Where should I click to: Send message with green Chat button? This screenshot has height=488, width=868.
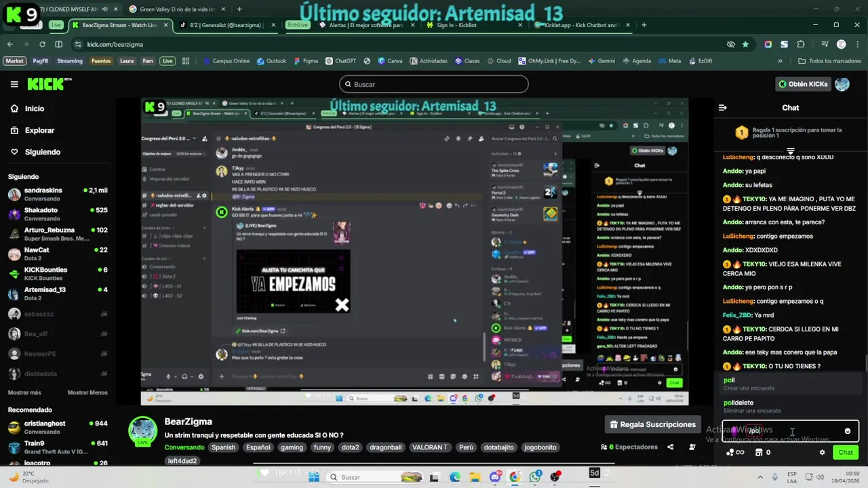click(846, 452)
